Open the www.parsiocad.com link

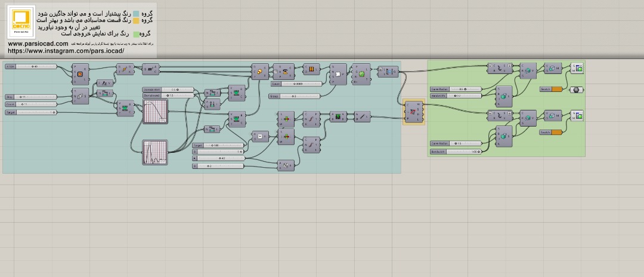point(38,44)
